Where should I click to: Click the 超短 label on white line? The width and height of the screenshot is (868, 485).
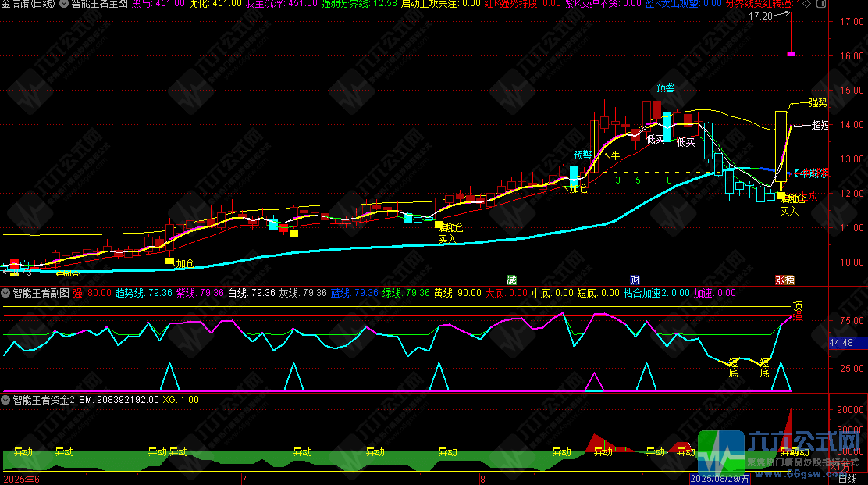(820, 126)
